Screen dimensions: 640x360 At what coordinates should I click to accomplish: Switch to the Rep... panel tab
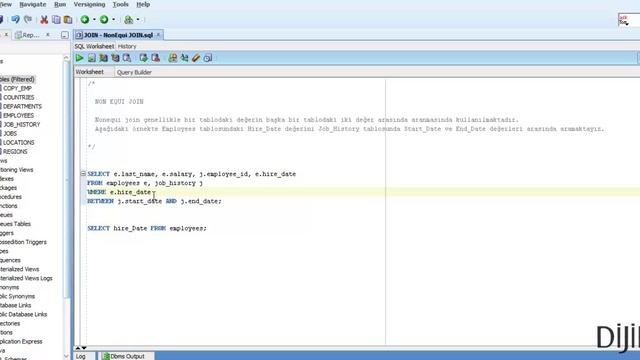click(27, 35)
